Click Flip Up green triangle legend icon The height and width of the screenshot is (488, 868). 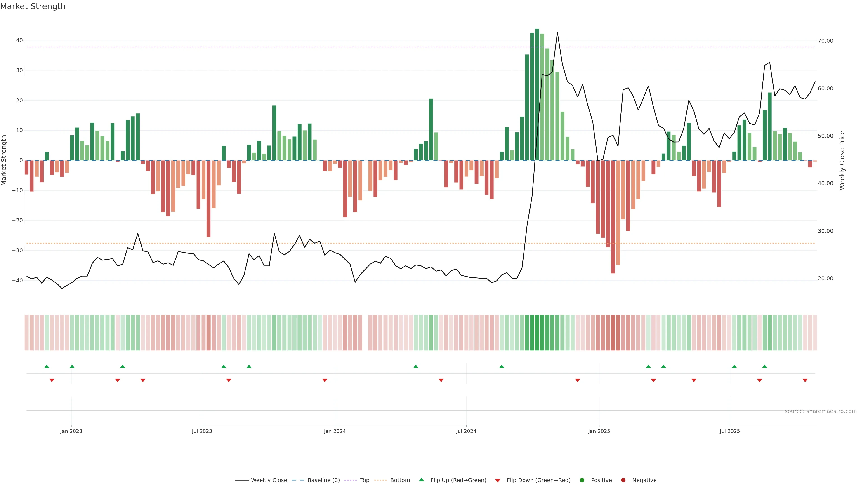[421, 480]
